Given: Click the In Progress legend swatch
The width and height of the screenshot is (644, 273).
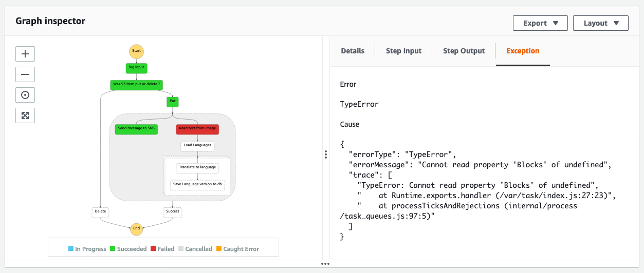Looking at the screenshot, I should 71,249.
